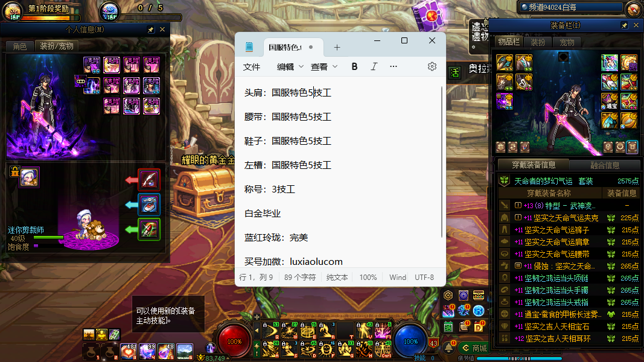The image size is (644, 362).
Task: Toggle bold formatting in Notepad
Action: click(x=354, y=66)
